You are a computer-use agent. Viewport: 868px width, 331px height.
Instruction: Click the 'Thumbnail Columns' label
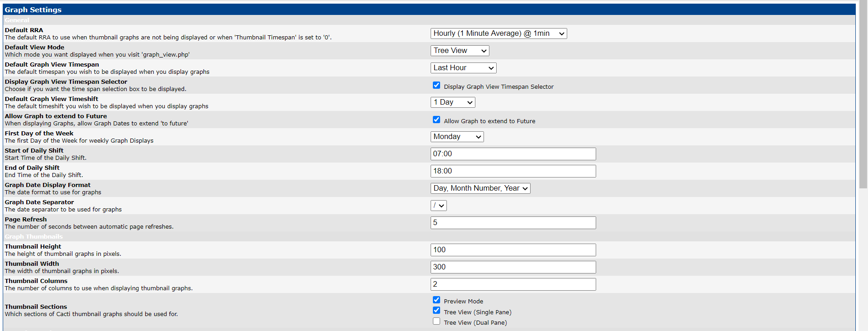(36, 281)
